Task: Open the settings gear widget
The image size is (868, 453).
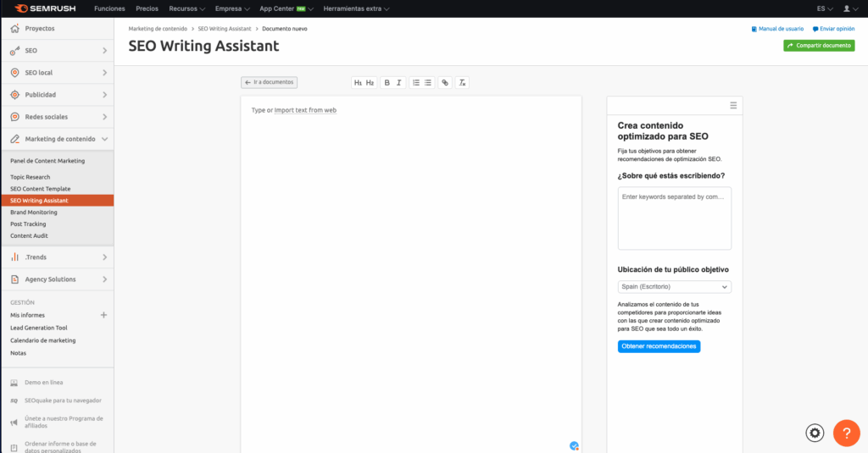Action: pyautogui.click(x=815, y=433)
